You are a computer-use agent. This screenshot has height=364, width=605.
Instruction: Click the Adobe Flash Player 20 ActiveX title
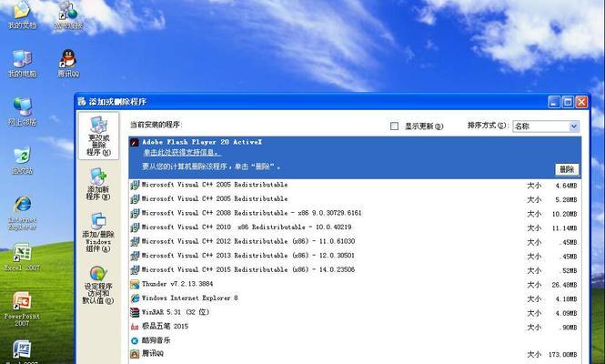coord(202,142)
